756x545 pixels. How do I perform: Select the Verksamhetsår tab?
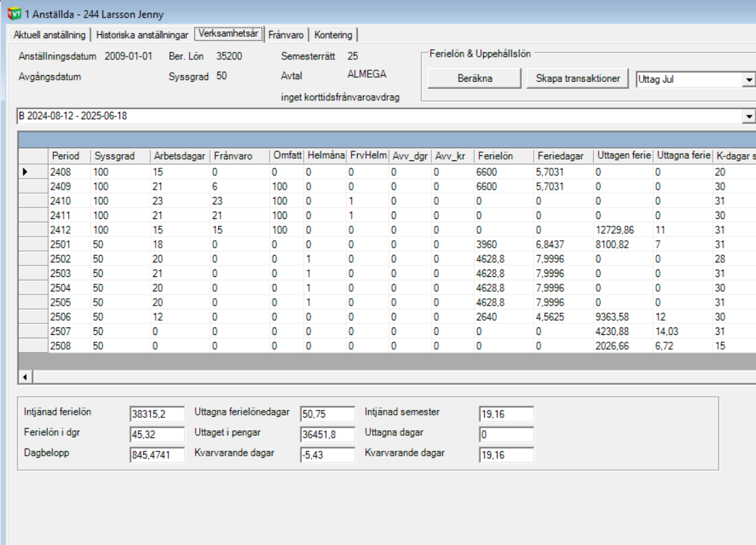[x=228, y=33]
